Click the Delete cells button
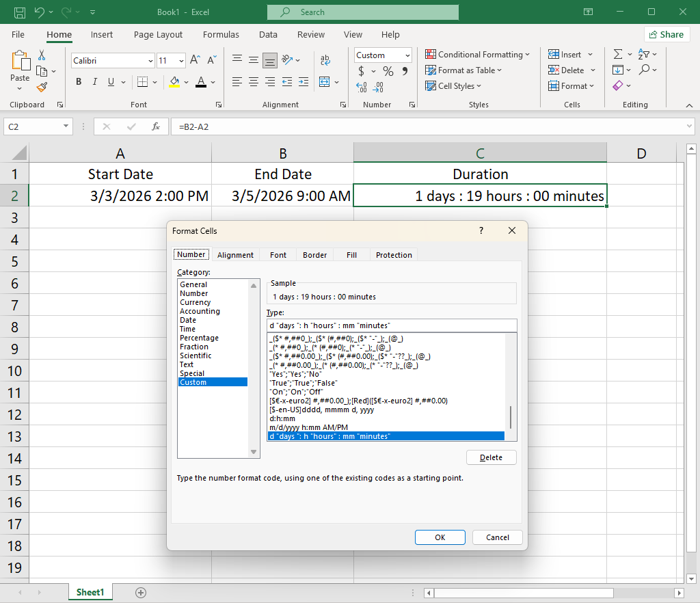 tap(567, 70)
